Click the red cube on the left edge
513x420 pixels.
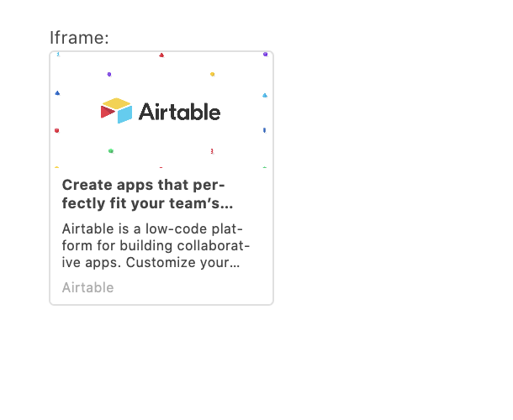56,130
